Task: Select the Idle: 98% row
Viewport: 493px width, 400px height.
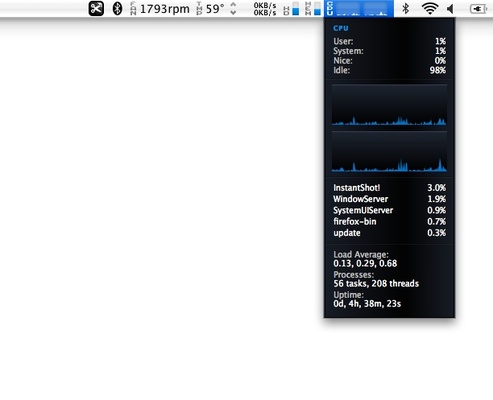Action: (389, 70)
